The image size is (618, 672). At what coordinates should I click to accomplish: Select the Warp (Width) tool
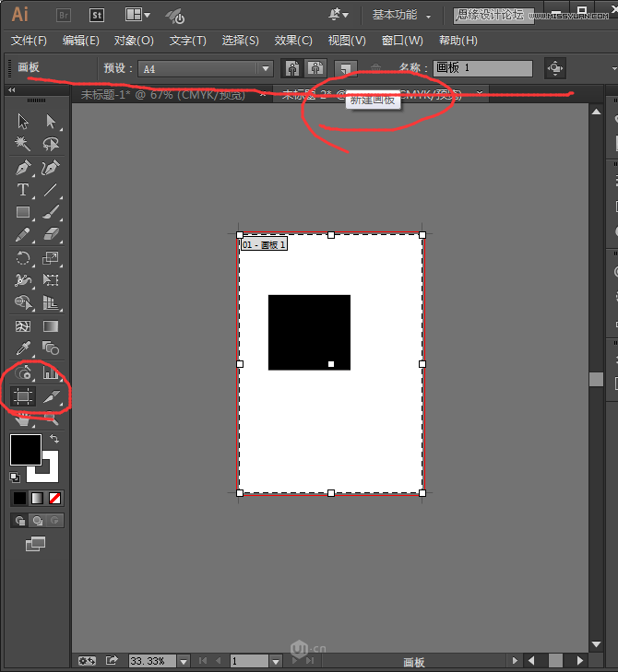23,280
